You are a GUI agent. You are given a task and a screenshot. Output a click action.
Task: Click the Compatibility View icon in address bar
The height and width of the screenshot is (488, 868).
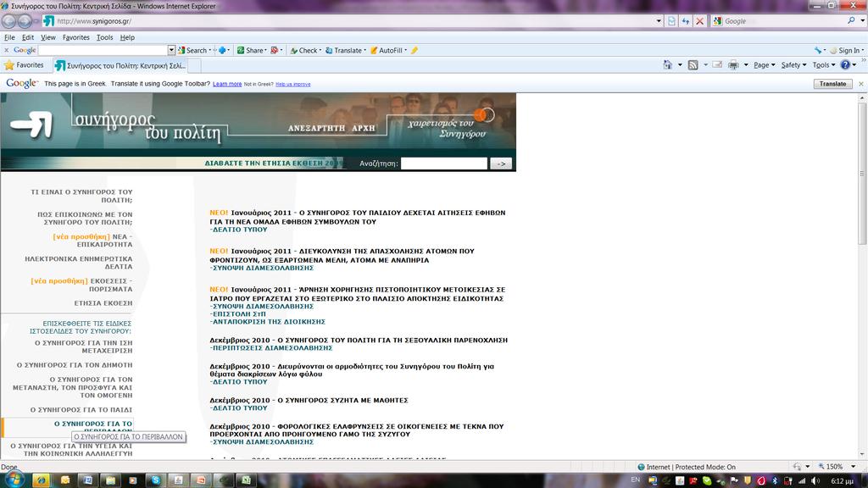click(671, 21)
